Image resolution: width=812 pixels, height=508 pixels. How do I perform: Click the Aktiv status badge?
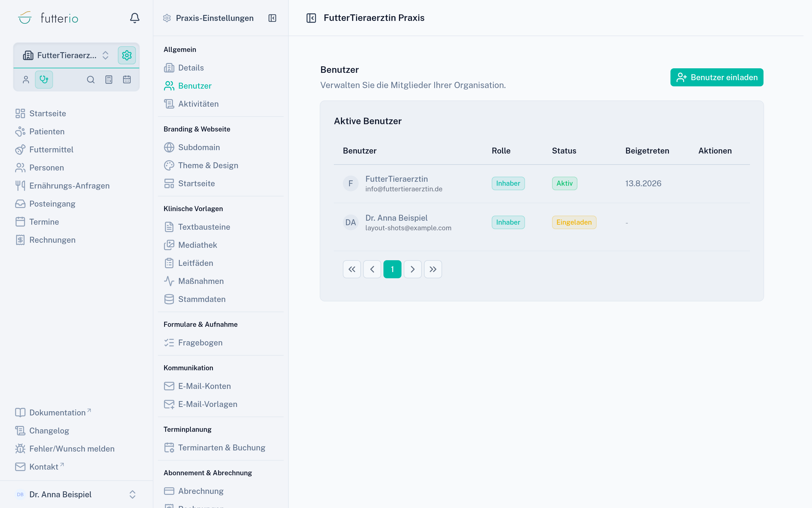point(564,183)
